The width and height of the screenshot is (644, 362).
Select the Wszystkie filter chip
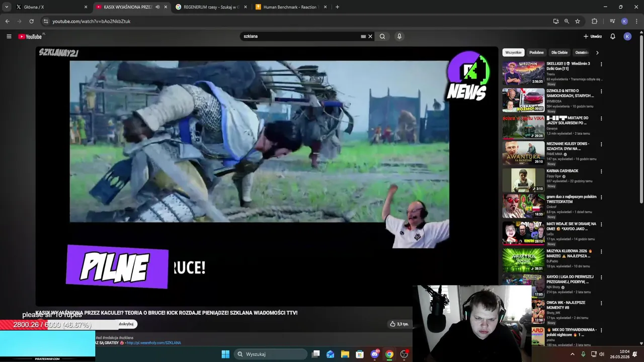coord(513,52)
